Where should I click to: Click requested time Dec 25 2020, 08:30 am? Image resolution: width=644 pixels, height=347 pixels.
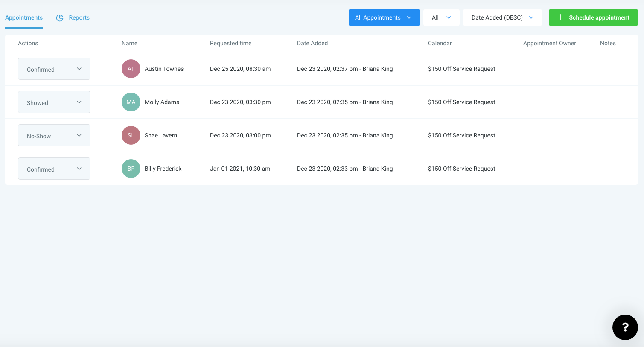pos(240,69)
